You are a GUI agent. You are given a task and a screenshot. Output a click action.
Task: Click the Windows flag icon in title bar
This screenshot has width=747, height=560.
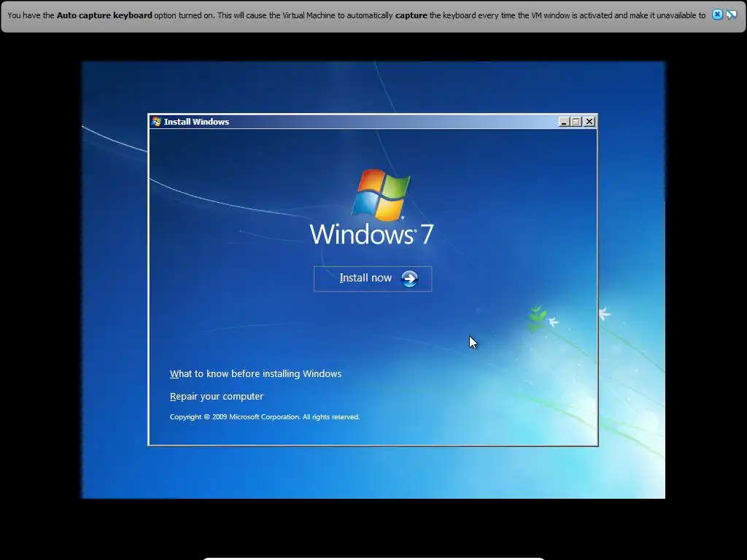pyautogui.click(x=156, y=122)
